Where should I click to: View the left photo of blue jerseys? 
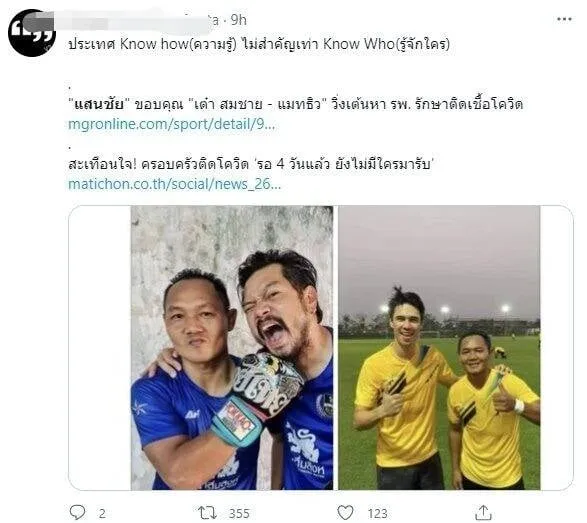click(x=232, y=347)
